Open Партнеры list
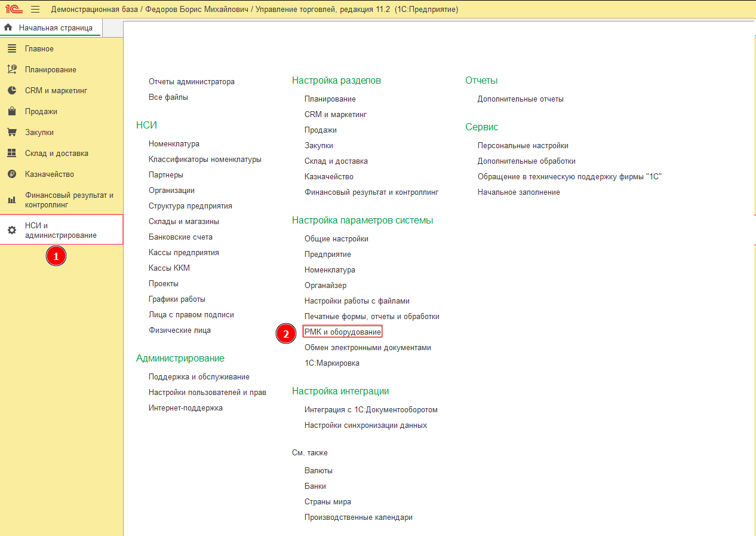The height and width of the screenshot is (536, 756). [x=166, y=175]
